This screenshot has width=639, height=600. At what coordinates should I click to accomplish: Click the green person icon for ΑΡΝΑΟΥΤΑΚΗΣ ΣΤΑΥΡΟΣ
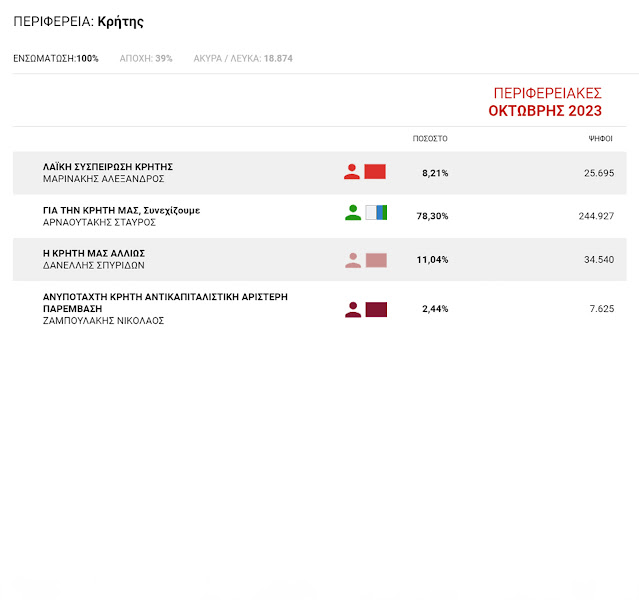[353, 212]
